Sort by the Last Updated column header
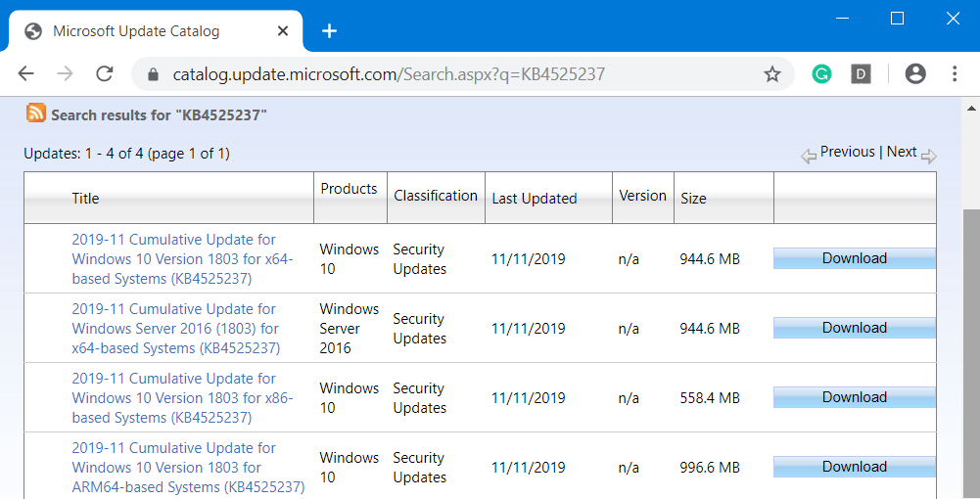This screenshot has height=499, width=980. (x=535, y=199)
